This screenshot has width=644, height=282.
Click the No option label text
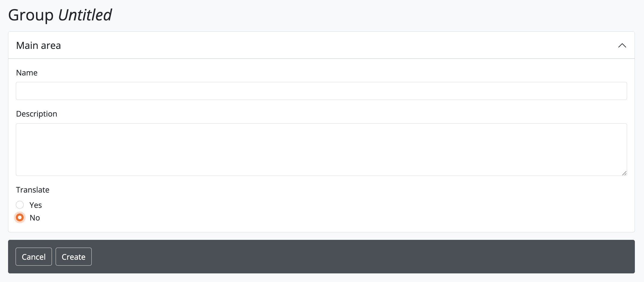(35, 218)
